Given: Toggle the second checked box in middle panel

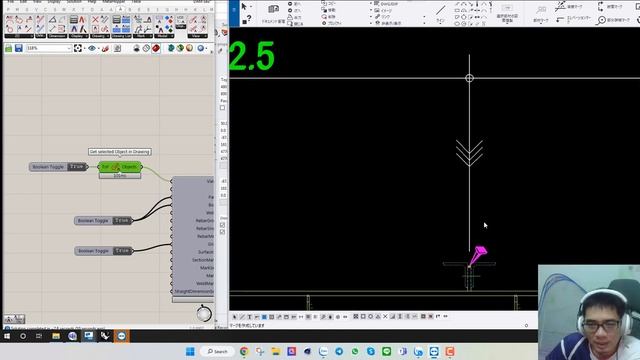Looking at the screenshot, I should 222,232.
